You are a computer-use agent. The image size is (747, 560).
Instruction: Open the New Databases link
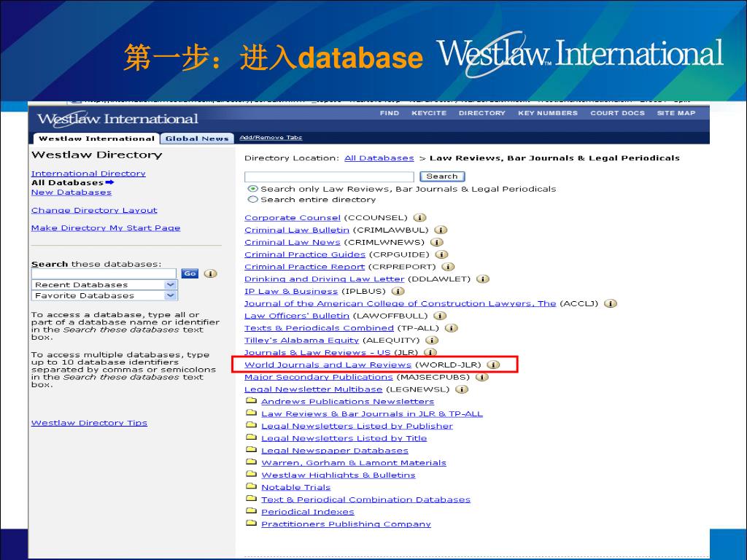pyautogui.click(x=71, y=192)
